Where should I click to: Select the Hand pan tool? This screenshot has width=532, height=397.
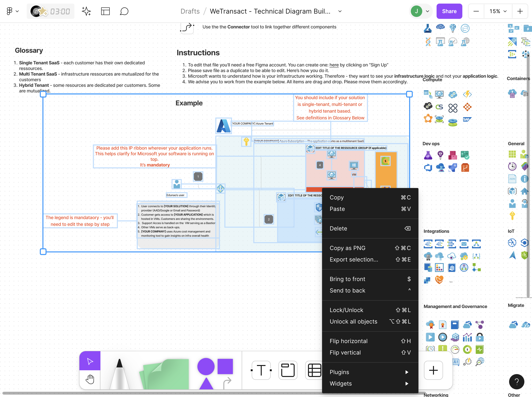click(x=90, y=379)
